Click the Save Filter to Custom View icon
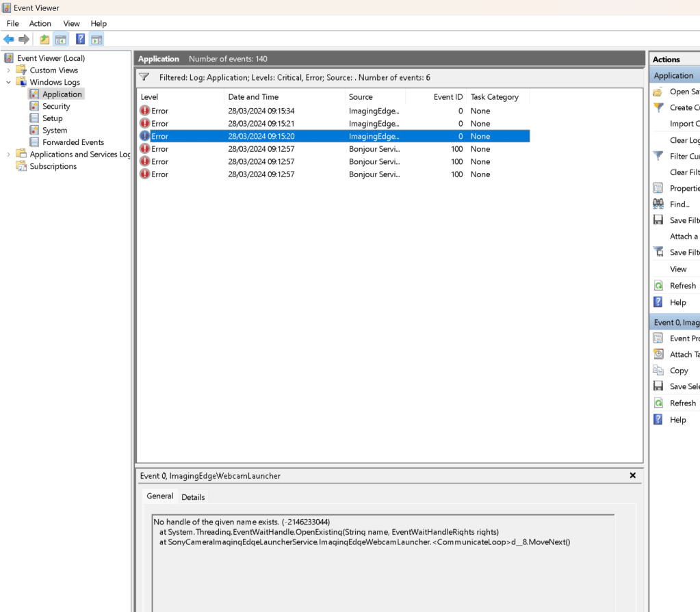This screenshot has height=612, width=700. [658, 252]
